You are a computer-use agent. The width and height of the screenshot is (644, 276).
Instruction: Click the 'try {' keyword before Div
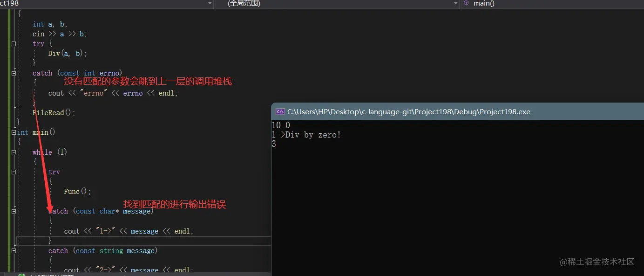pyautogui.click(x=43, y=44)
